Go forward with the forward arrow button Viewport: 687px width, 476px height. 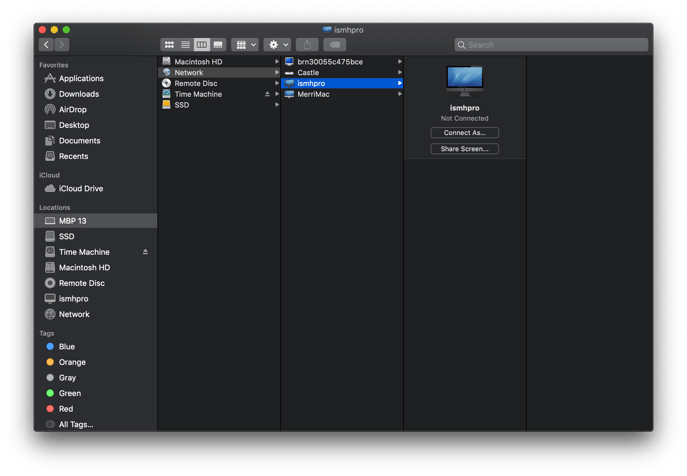pyautogui.click(x=62, y=44)
